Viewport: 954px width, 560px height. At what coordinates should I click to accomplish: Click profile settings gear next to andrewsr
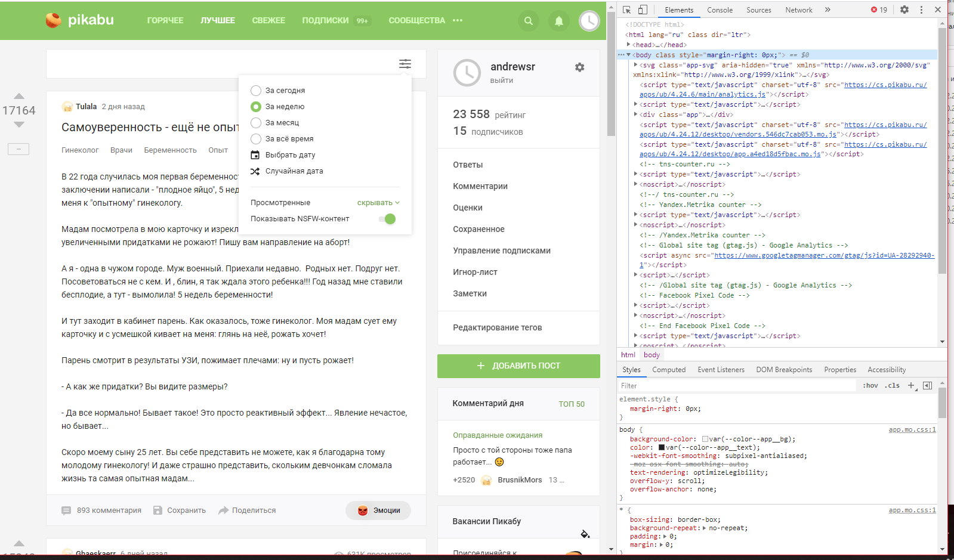(x=579, y=67)
